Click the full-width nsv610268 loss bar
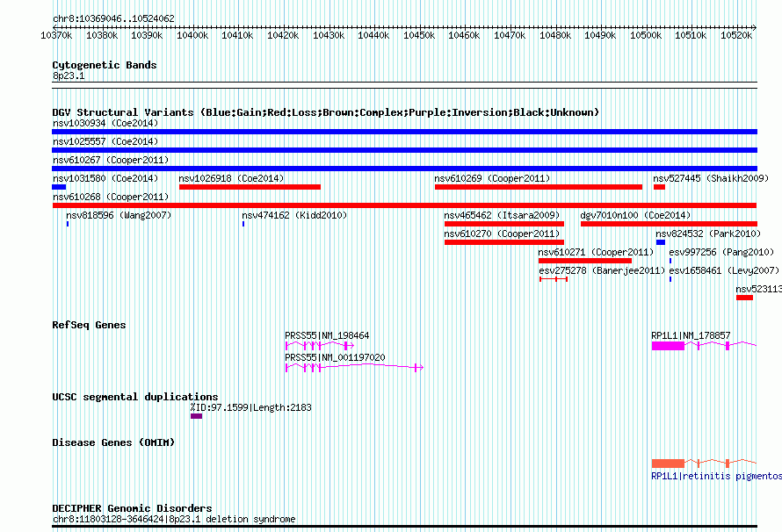 (404, 205)
